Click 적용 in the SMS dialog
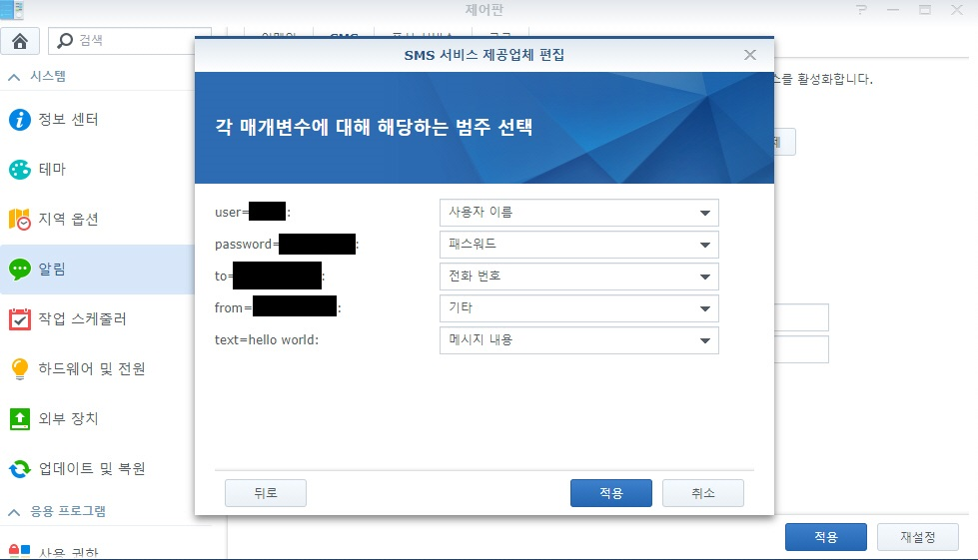 pyautogui.click(x=610, y=493)
